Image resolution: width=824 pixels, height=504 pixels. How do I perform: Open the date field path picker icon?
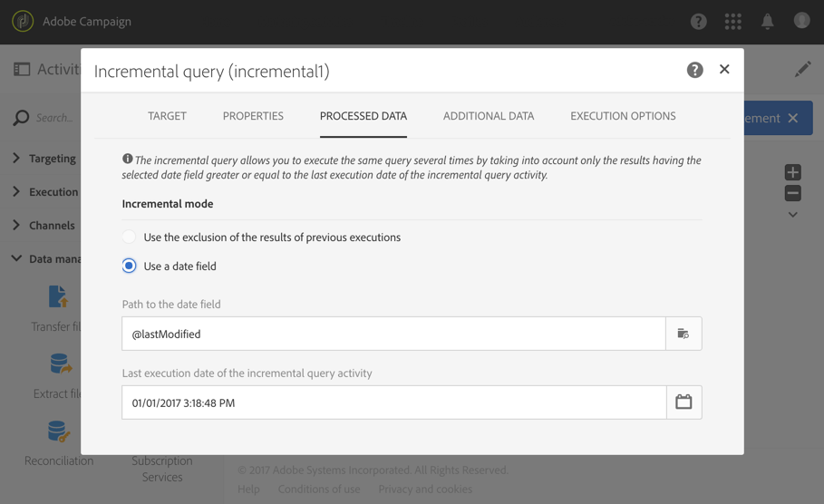click(683, 334)
